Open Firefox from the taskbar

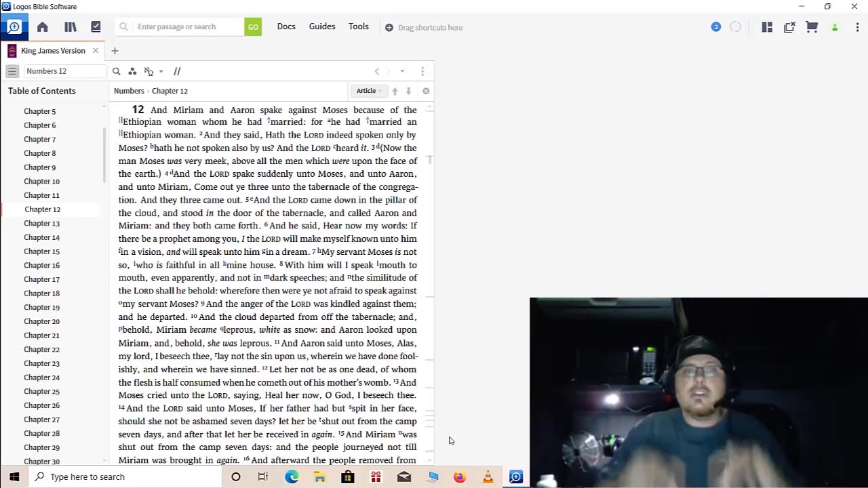460,476
